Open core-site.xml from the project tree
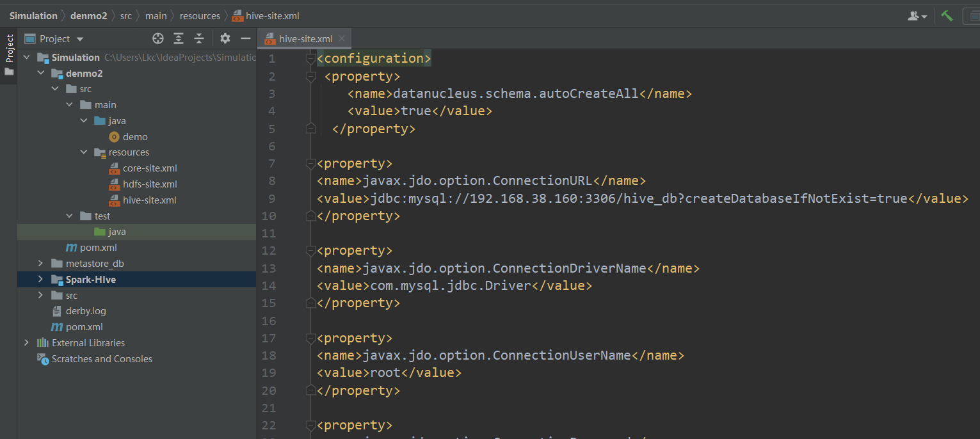Image resolution: width=980 pixels, height=439 pixels. tap(150, 168)
